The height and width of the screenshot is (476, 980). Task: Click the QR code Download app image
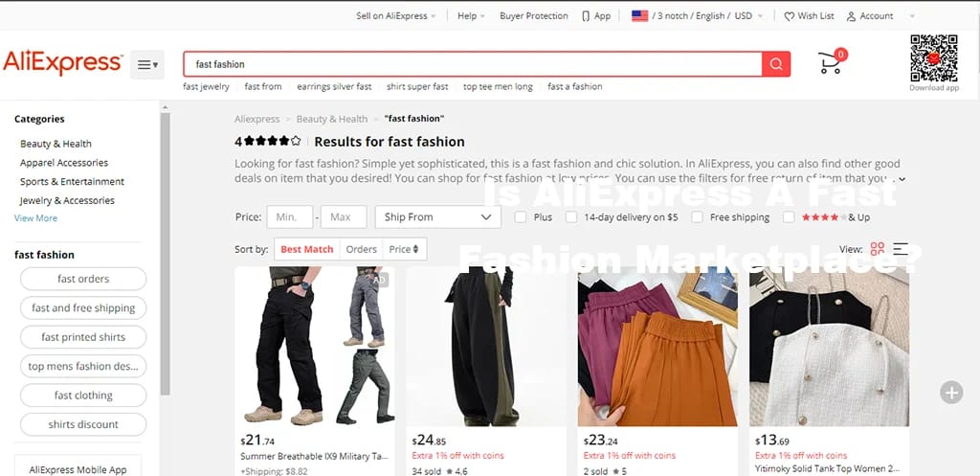tap(934, 58)
